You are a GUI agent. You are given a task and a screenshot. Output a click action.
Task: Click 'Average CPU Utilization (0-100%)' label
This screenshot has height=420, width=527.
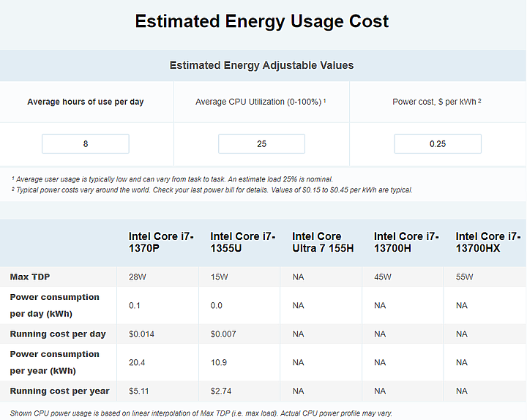tap(261, 102)
